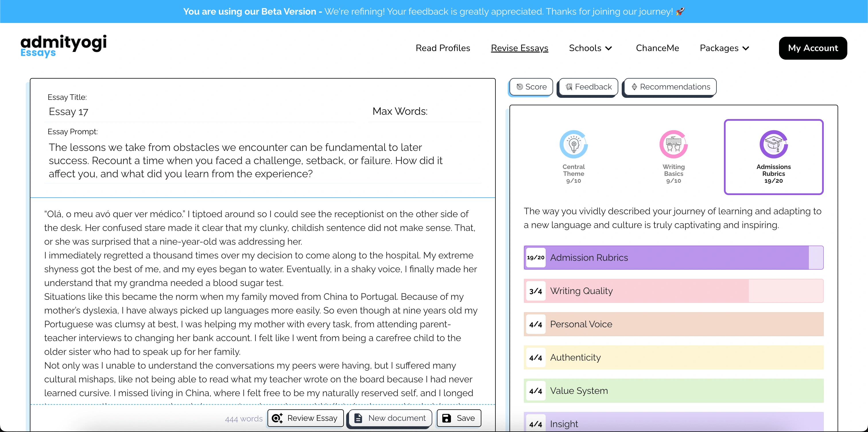Click the Writing Basics 9/10 score
The height and width of the screenshot is (432, 868).
click(673, 181)
